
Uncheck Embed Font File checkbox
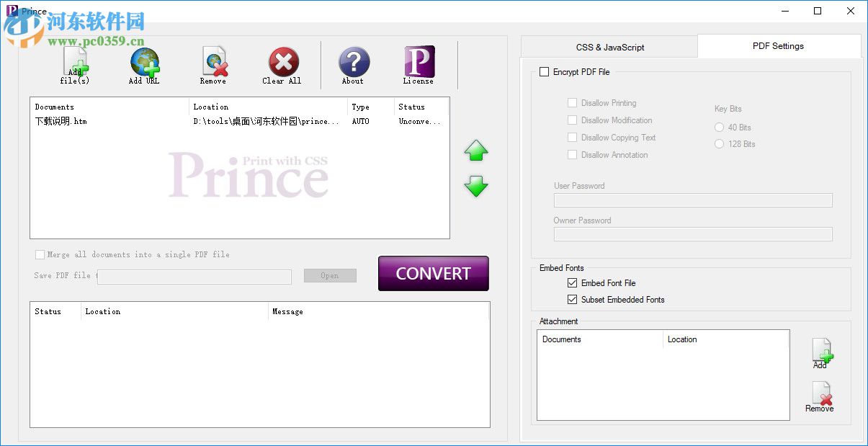[x=572, y=283]
